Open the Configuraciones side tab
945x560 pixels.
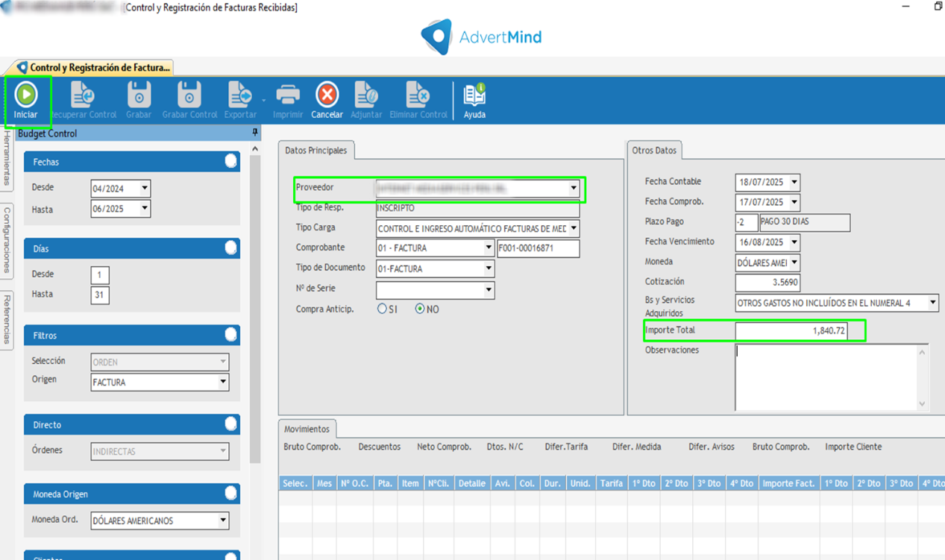[x=7, y=240]
